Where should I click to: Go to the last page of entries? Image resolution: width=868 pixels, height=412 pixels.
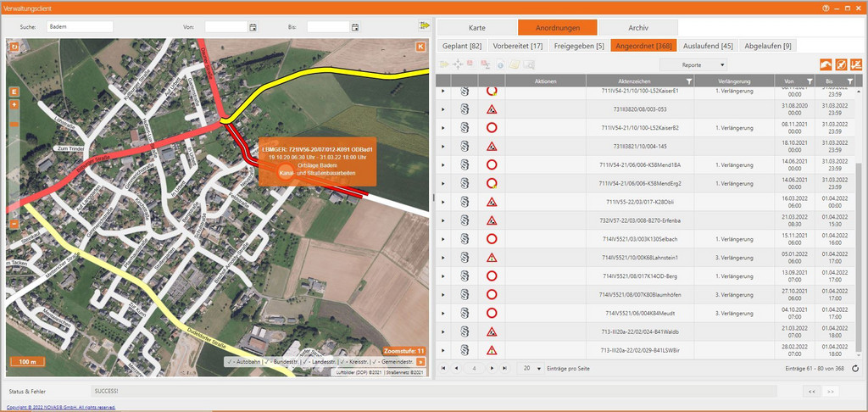pyautogui.click(x=505, y=368)
